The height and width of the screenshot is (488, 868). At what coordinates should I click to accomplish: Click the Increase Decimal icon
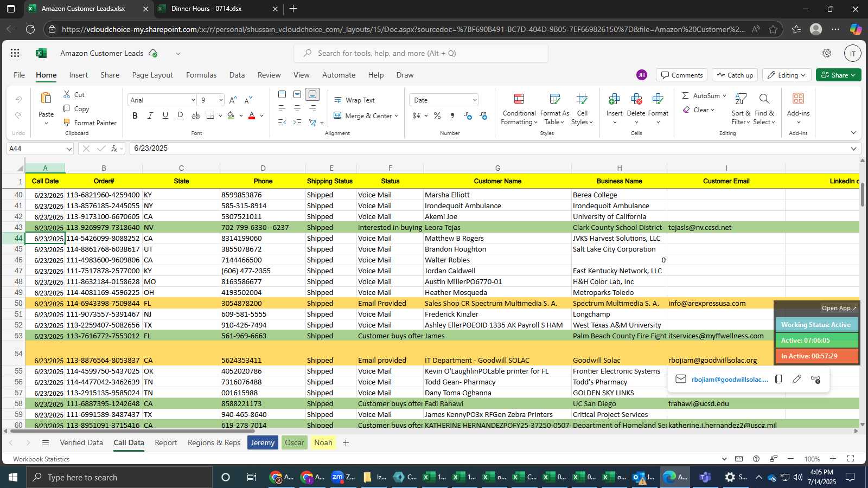468,115
